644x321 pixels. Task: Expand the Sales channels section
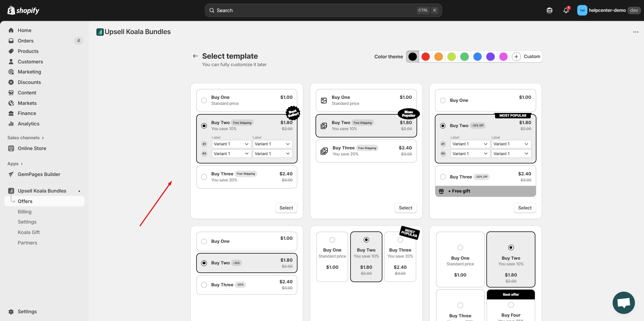coord(25,138)
